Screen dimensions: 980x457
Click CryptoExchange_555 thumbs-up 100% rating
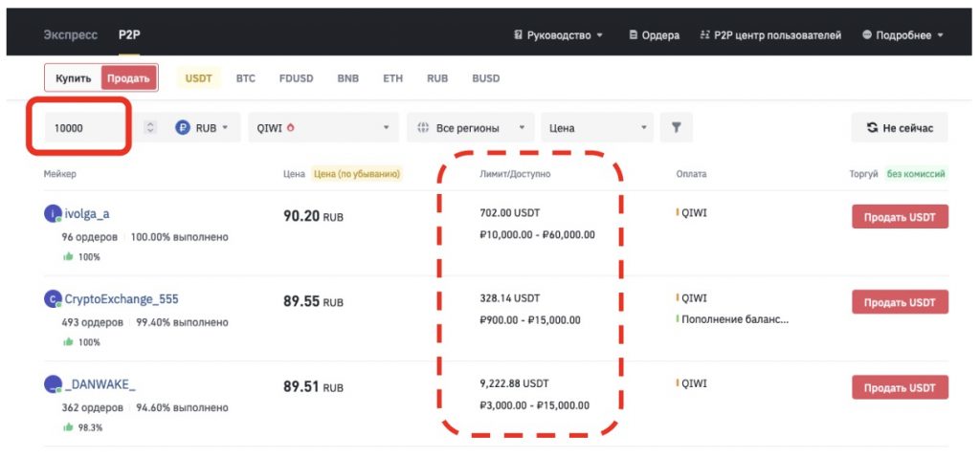click(82, 342)
